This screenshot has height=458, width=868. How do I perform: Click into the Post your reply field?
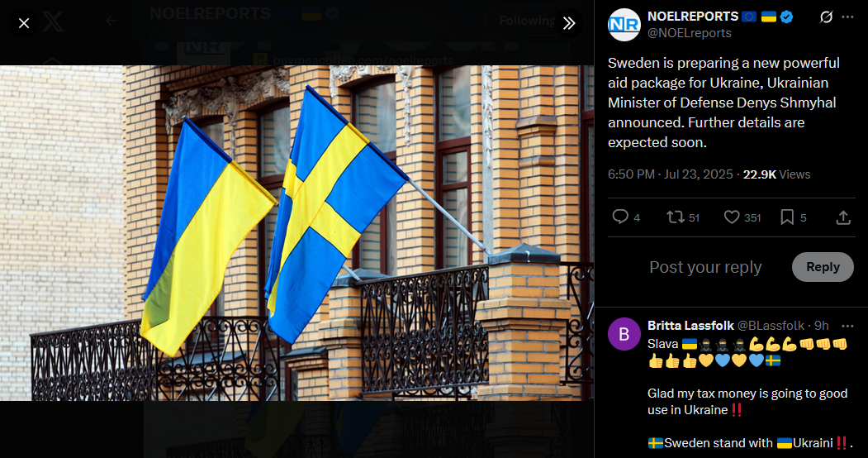(x=705, y=267)
